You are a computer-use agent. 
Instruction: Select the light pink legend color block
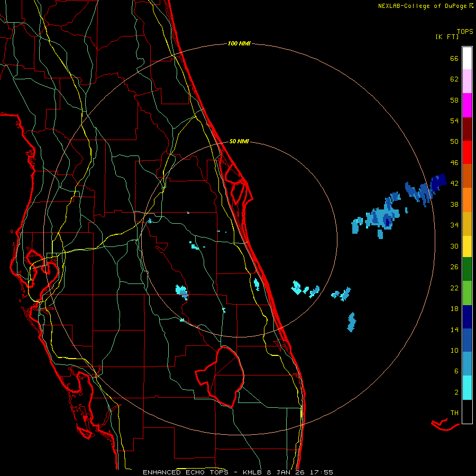pyautogui.click(x=467, y=81)
